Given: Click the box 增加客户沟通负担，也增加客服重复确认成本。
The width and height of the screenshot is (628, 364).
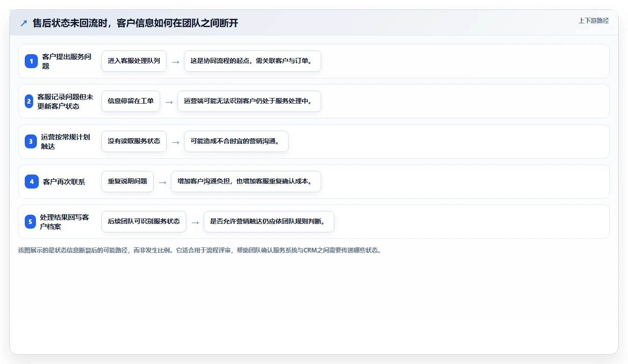Looking at the screenshot, I should point(246,182).
